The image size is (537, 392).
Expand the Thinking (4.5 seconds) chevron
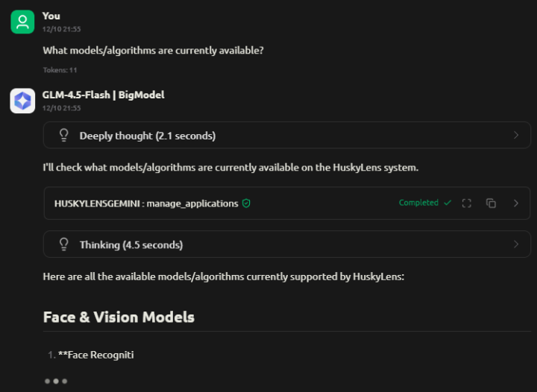tap(516, 244)
